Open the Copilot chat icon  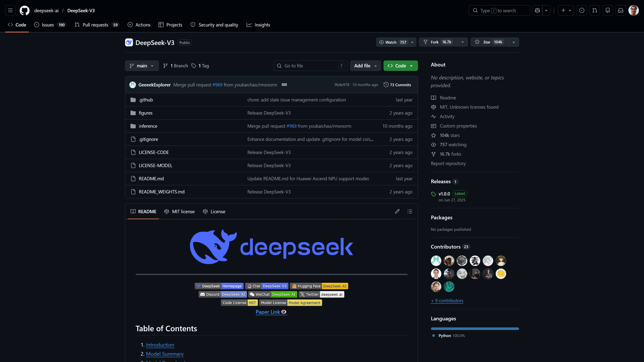coord(537,11)
